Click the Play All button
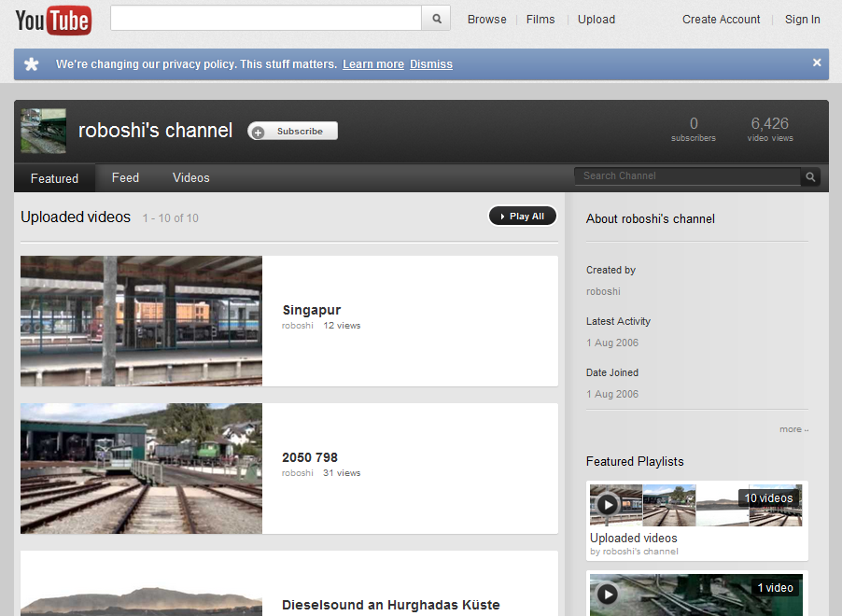842x616 pixels. click(x=523, y=217)
